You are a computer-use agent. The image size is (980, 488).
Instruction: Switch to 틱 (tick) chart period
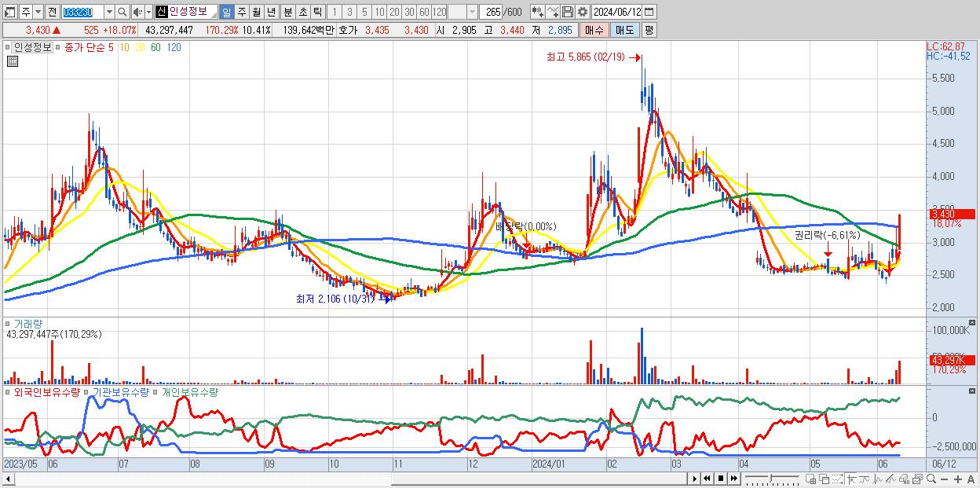point(317,12)
